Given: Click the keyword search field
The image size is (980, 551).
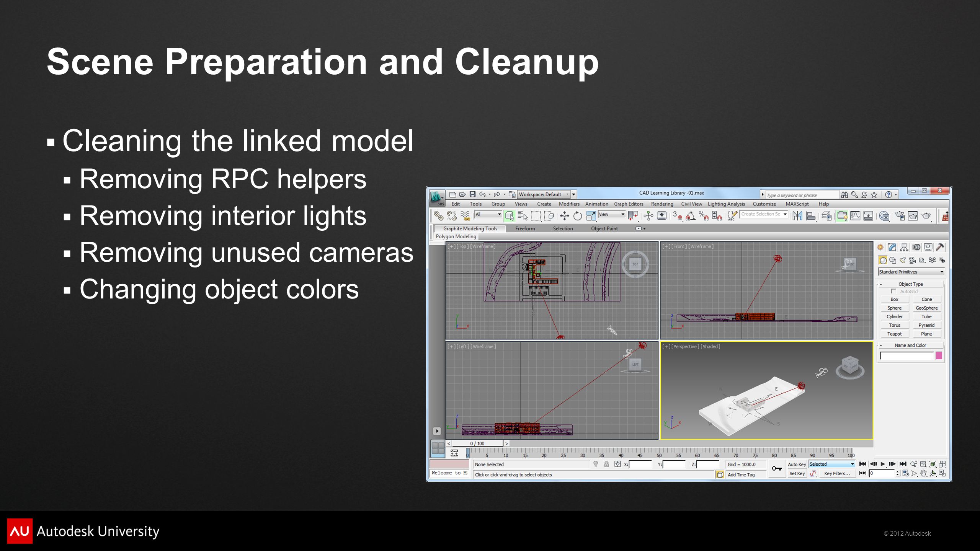Looking at the screenshot, I should click(x=802, y=195).
